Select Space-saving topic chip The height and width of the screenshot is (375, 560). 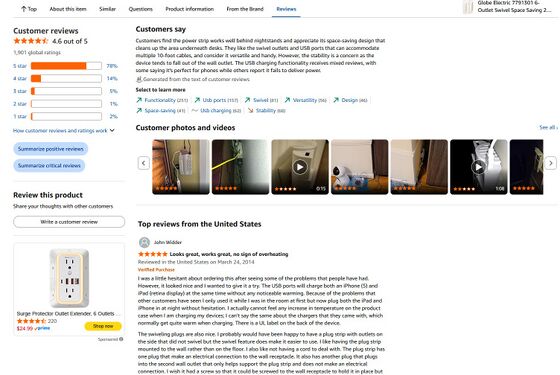coord(161,110)
